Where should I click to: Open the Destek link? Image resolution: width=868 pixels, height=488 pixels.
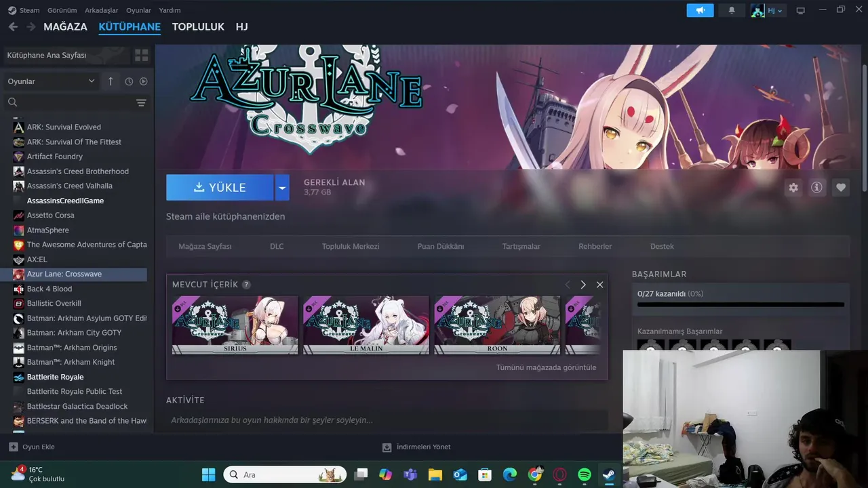pos(662,247)
